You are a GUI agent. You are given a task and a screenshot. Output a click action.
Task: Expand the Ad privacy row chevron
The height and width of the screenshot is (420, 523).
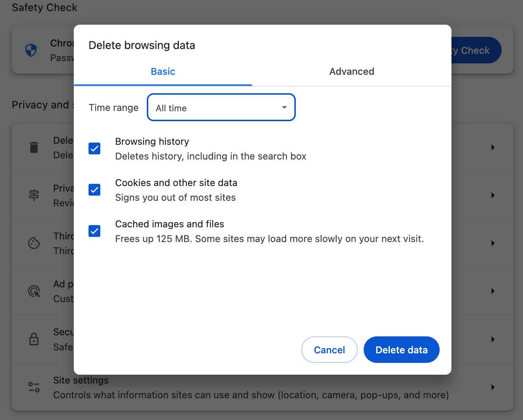tap(493, 291)
